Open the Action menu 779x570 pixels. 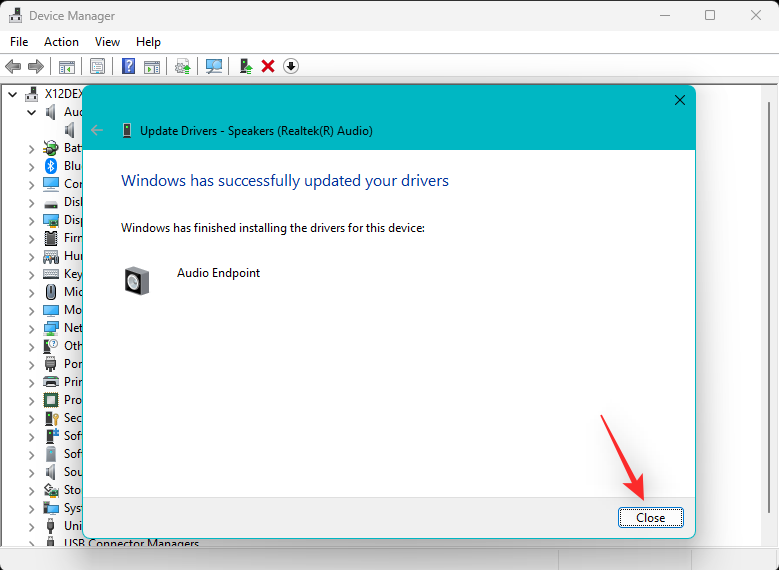(61, 42)
